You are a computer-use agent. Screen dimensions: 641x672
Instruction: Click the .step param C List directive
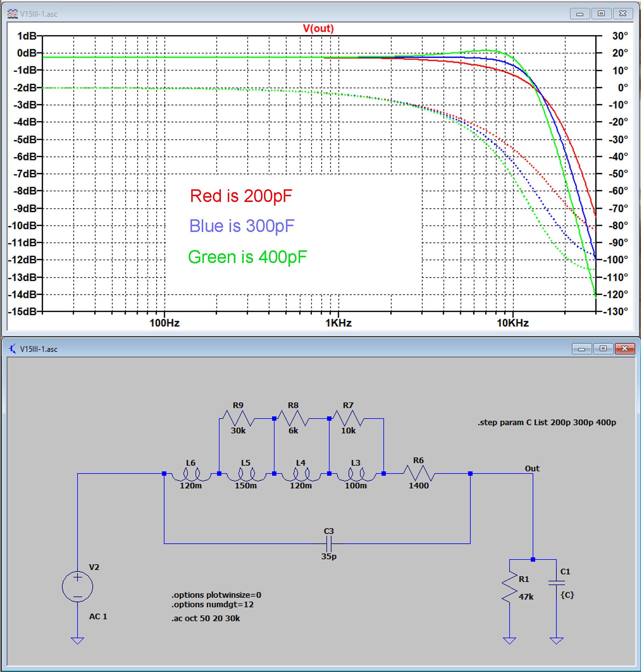click(x=547, y=422)
